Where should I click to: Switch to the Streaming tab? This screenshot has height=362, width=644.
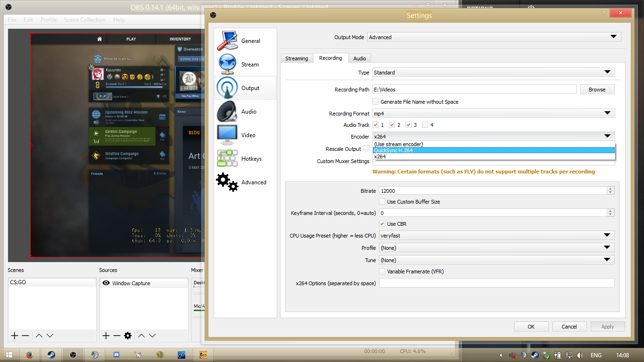click(x=297, y=58)
